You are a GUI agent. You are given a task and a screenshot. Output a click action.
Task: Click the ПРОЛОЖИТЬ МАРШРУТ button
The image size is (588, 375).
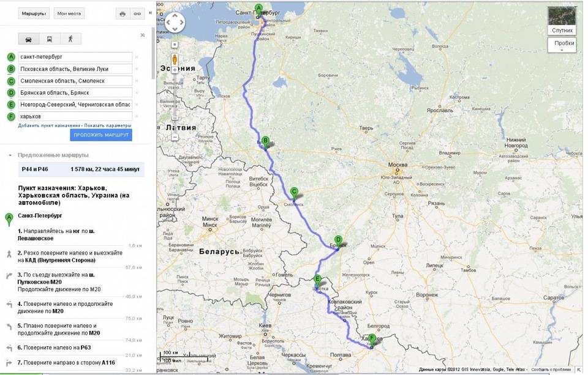tap(101, 135)
